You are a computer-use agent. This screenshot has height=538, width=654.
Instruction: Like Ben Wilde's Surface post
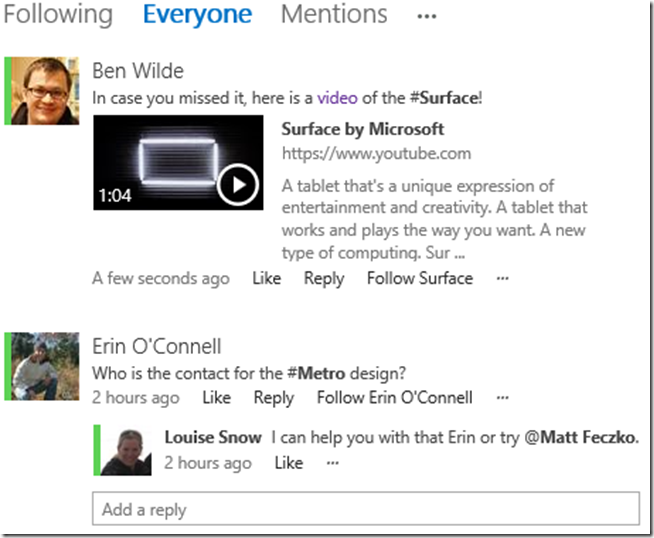(x=267, y=278)
